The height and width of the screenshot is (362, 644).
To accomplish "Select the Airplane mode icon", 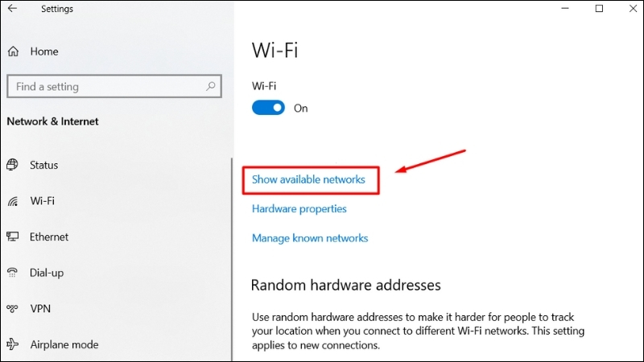I will click(13, 344).
